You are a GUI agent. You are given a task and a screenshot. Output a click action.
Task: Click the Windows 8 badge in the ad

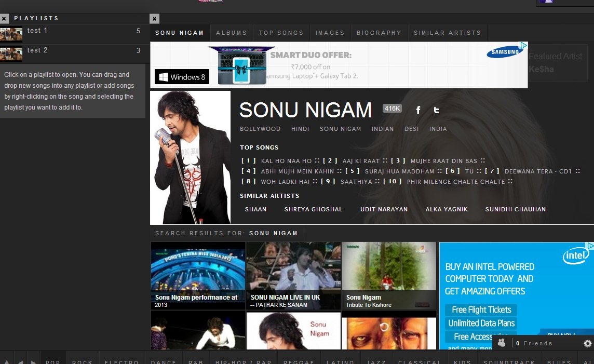(x=182, y=77)
